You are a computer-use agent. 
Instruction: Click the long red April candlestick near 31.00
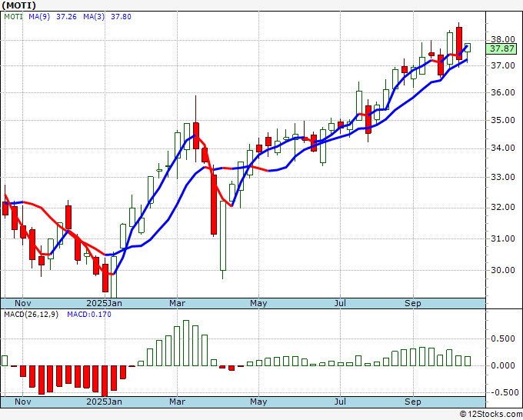click(x=214, y=204)
